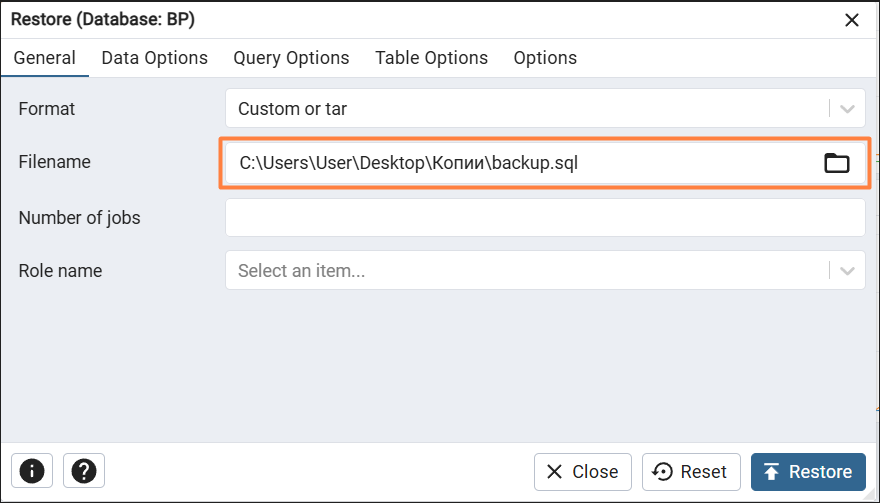Click the Format label
The width and height of the screenshot is (880, 503).
[47, 108]
